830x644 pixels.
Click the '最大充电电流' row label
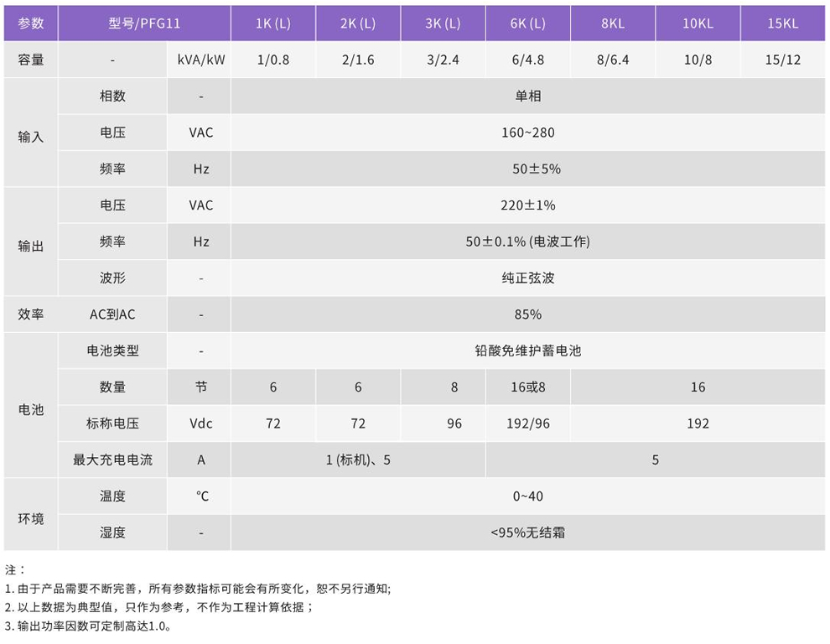[x=112, y=460]
